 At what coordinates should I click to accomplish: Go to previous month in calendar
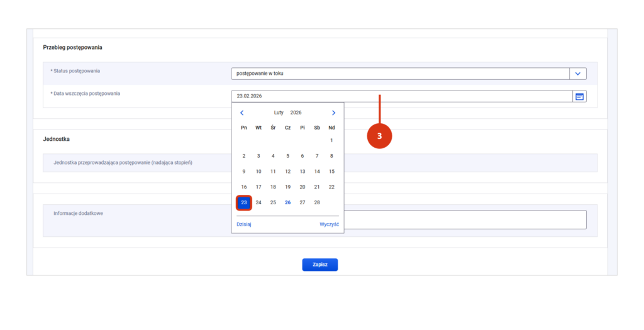(242, 113)
